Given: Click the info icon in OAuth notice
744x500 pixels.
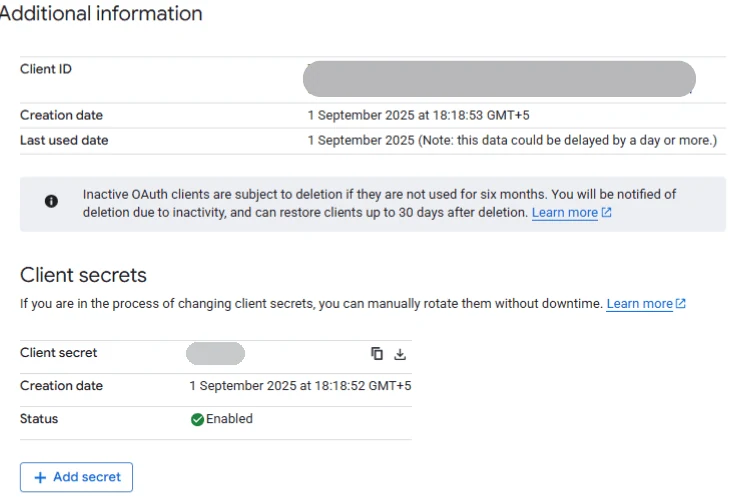Looking at the screenshot, I should (51, 201).
